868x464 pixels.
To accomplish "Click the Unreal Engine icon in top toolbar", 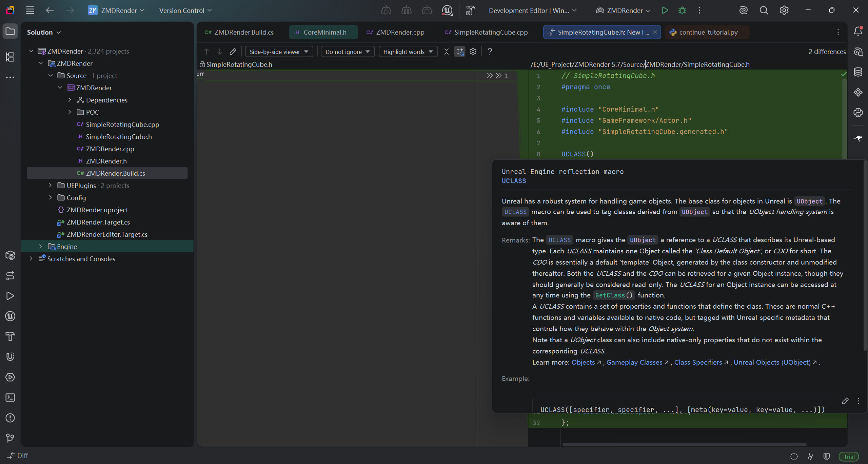I will (x=447, y=11).
